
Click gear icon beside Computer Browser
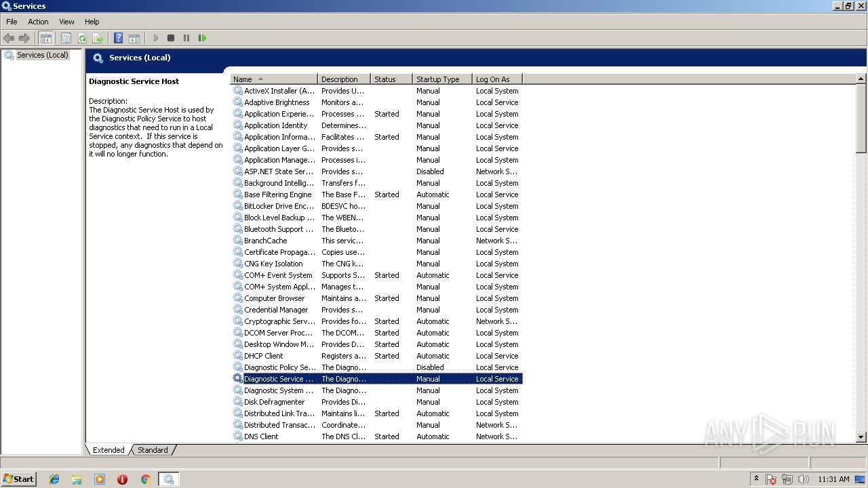(238, 298)
